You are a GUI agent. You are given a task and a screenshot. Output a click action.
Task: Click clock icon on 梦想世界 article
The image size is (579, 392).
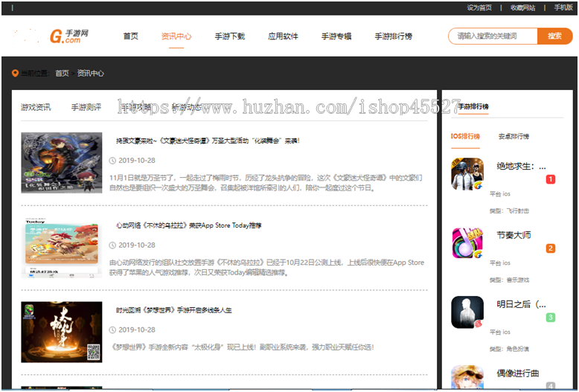click(112, 330)
